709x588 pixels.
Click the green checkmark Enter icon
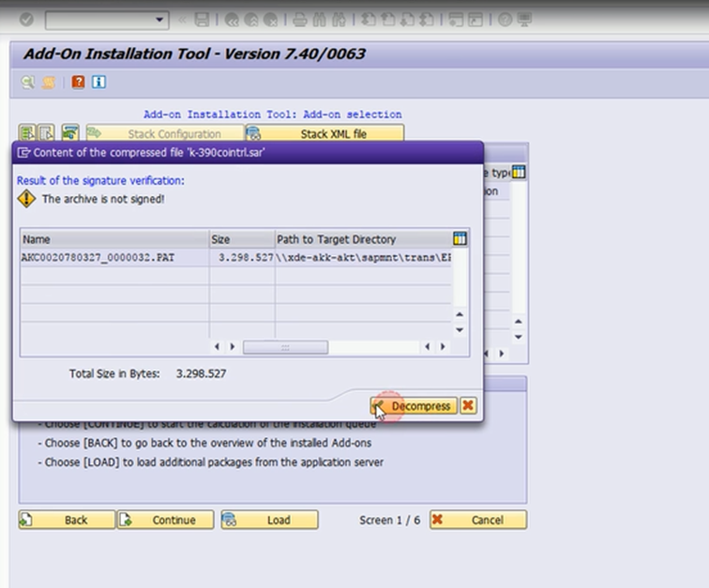point(26,19)
